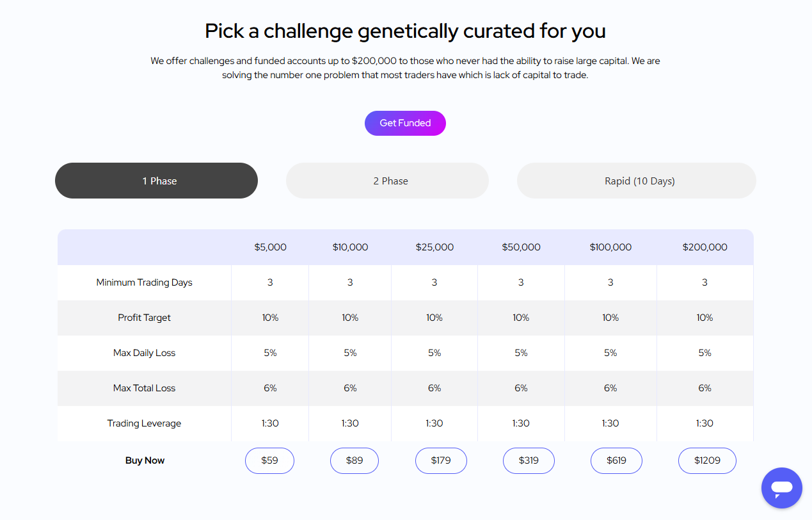Click the Get Funded button
Image resolution: width=812 pixels, height=520 pixels.
click(404, 123)
